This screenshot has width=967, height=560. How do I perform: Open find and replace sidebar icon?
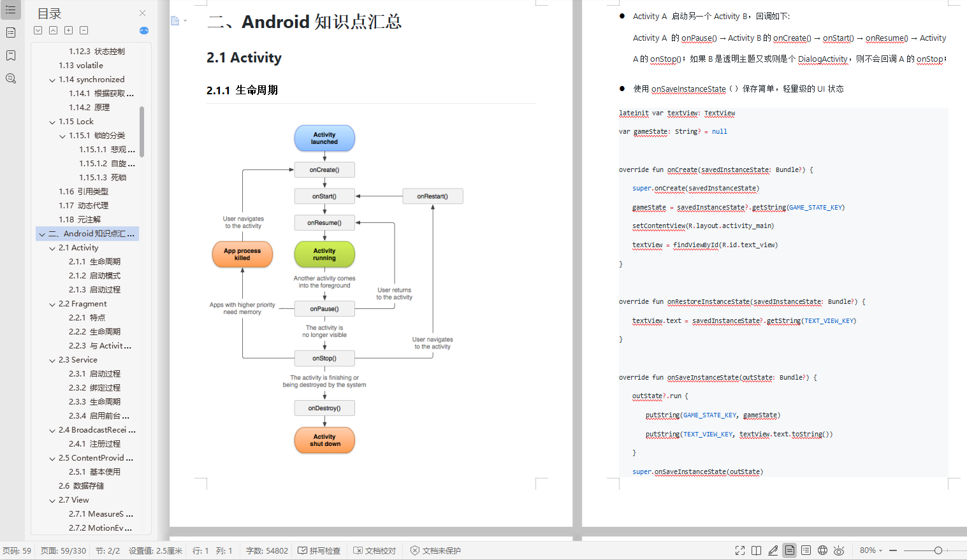tap(11, 78)
